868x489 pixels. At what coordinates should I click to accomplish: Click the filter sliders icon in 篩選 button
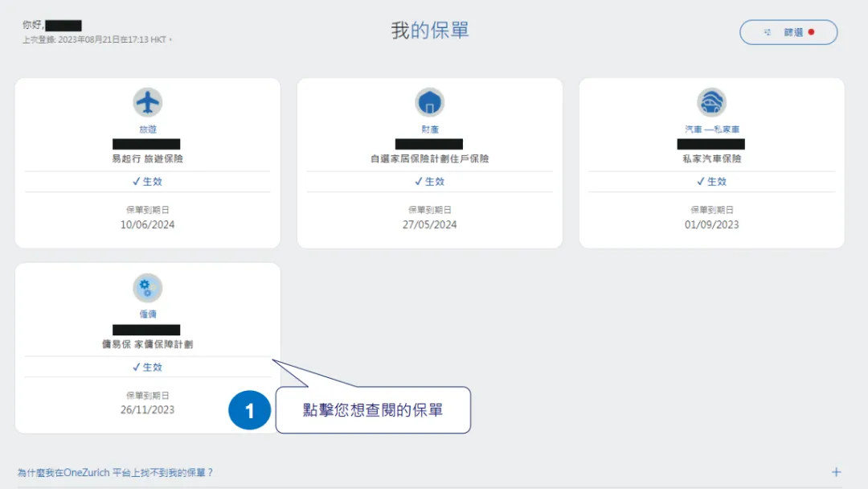pyautogui.click(x=768, y=32)
